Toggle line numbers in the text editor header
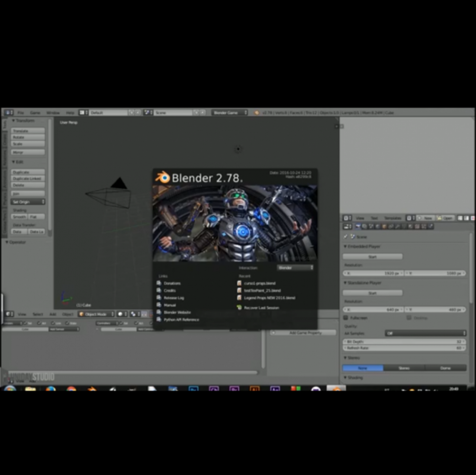Screen dimensions: 476x475 pos(460,218)
